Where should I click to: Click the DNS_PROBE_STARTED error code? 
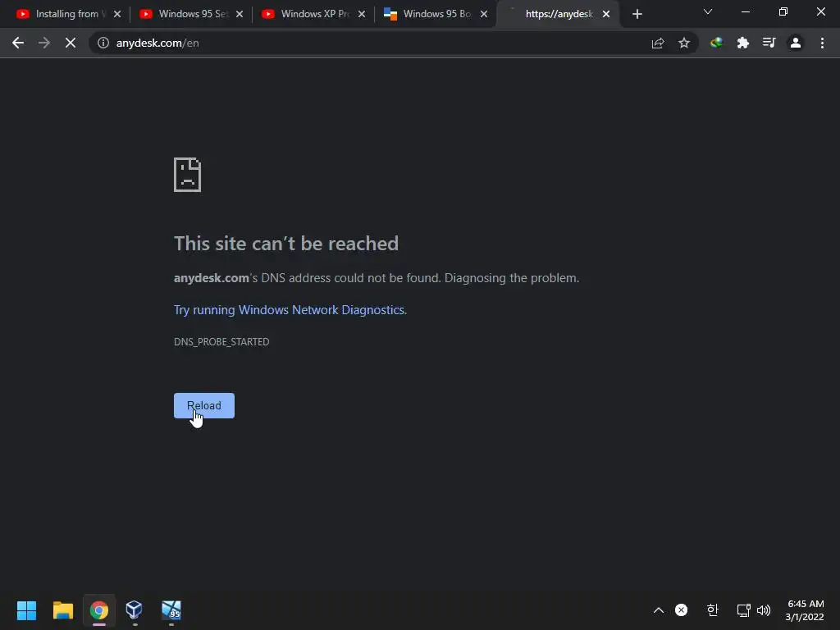[x=221, y=342]
